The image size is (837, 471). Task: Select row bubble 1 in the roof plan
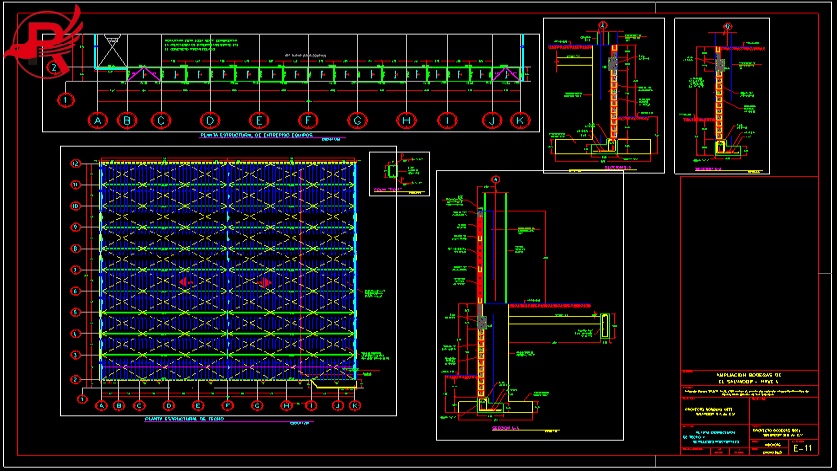[82, 399]
